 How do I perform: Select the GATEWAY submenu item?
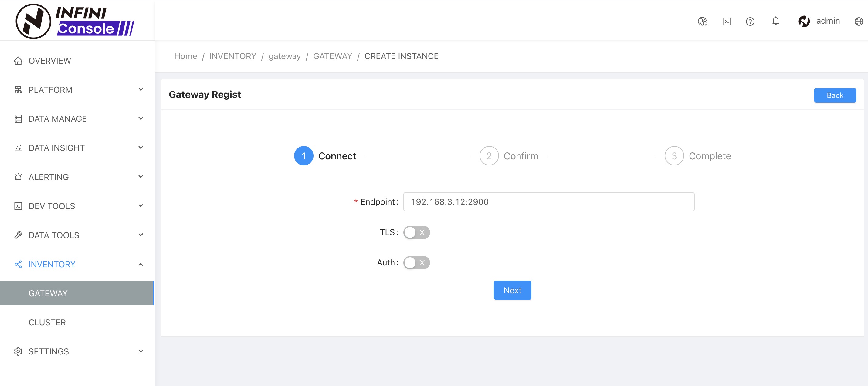point(48,294)
